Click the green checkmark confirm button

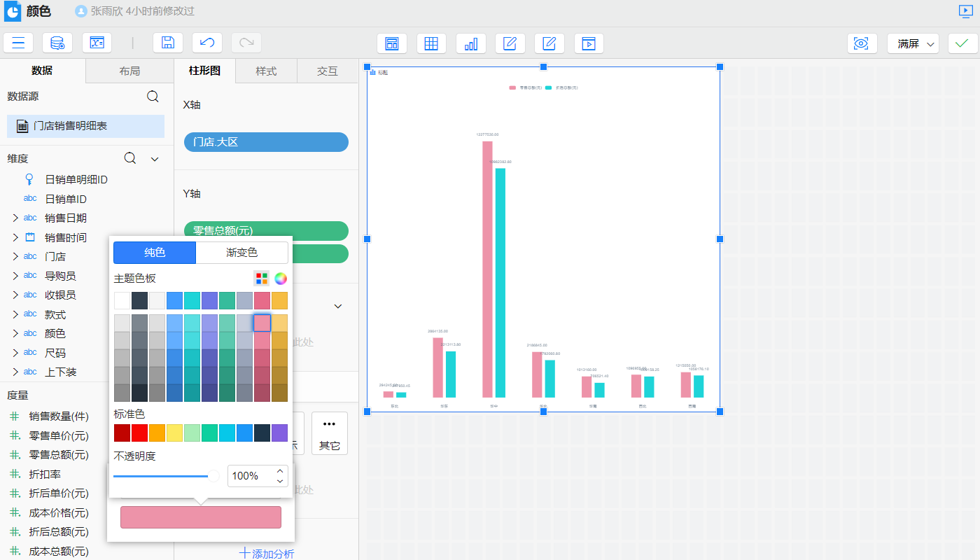pos(962,43)
